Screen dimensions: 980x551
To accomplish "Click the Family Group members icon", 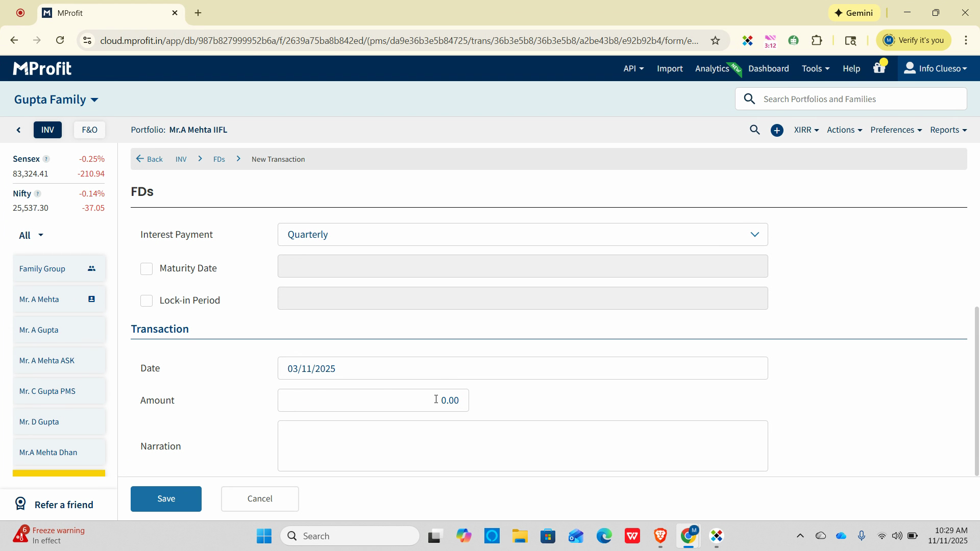I will 91,268.
